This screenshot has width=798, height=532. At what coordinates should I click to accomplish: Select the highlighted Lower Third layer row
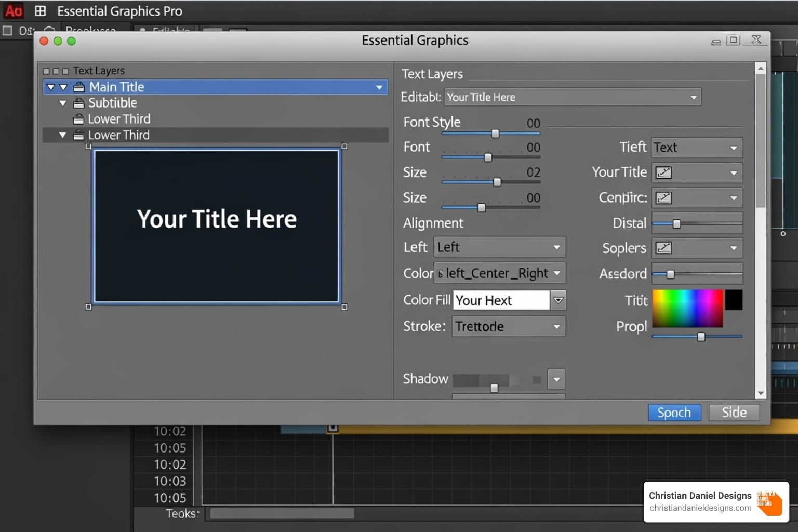(216, 135)
